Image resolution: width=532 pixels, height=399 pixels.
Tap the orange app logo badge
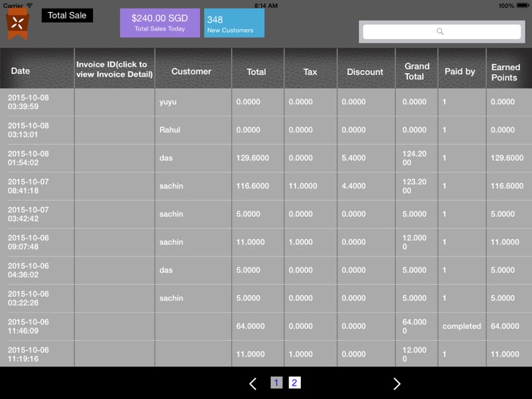[x=18, y=23]
